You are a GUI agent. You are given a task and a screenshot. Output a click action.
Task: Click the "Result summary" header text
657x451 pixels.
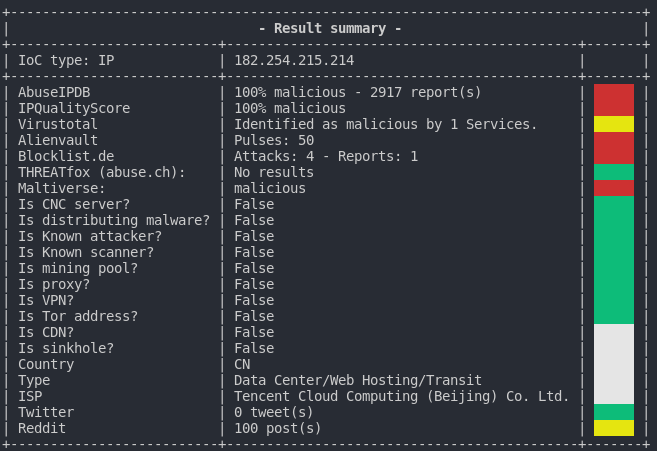coord(329,28)
